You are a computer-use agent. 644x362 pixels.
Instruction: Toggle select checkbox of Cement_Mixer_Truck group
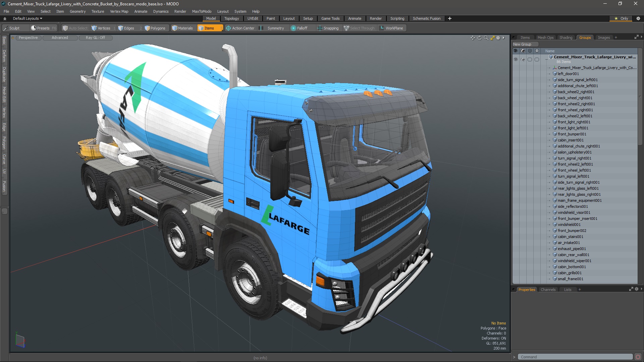530,59
